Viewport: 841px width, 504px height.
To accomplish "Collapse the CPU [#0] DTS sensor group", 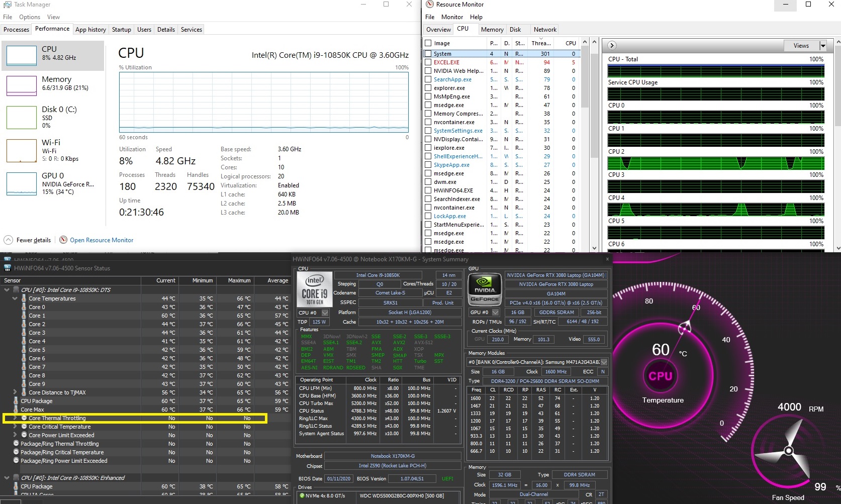I will pos(7,290).
